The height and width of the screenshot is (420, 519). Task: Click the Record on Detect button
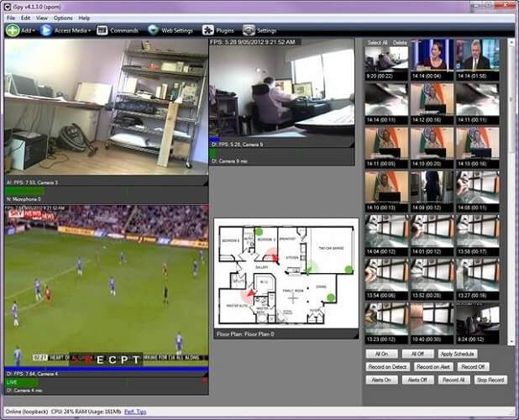point(388,367)
